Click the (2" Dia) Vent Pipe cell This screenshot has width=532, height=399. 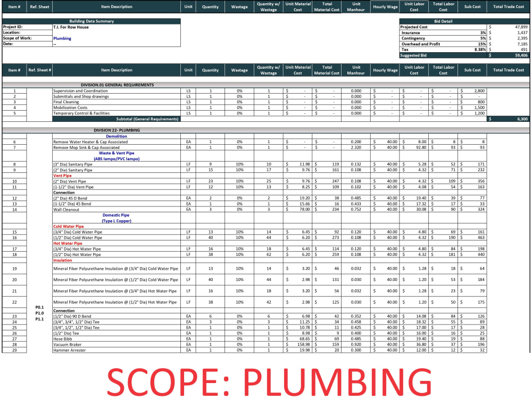pyautogui.click(x=117, y=181)
